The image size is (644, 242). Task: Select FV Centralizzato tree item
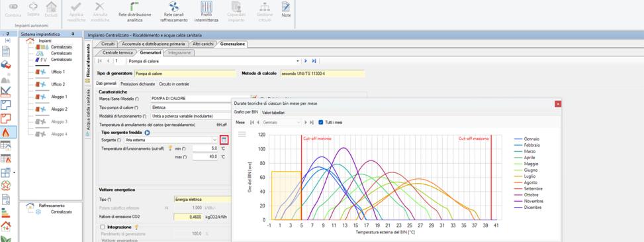[61, 60]
